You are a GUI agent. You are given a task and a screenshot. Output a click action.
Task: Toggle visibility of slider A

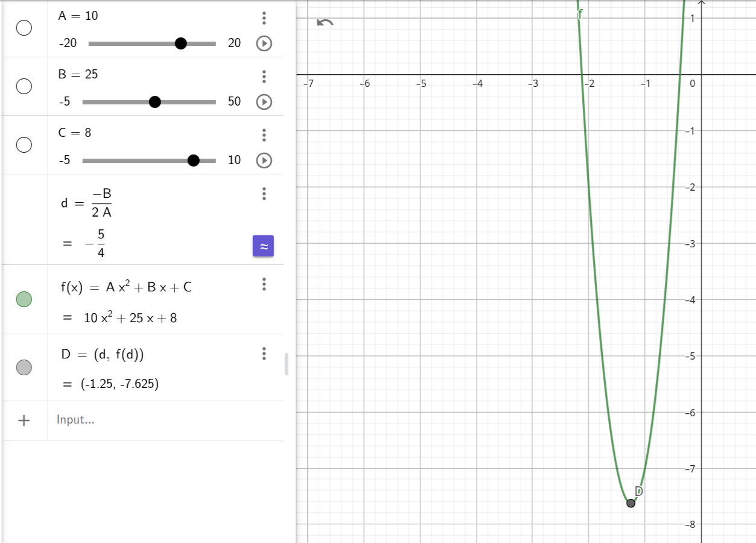click(24, 28)
